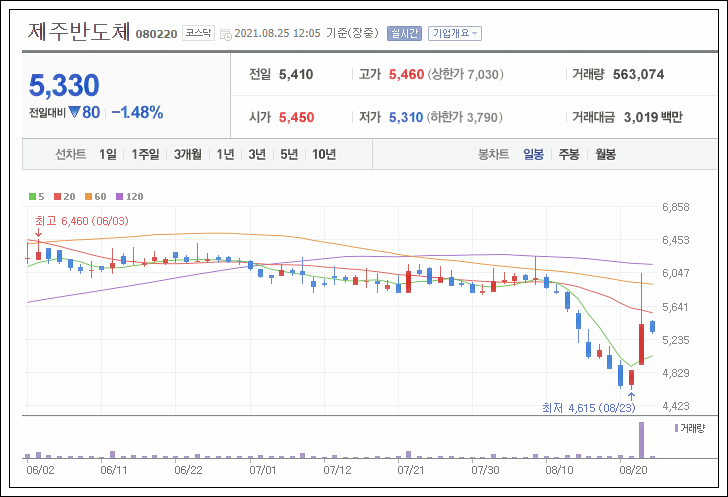Click the 코스닥 market badge
The width and height of the screenshot is (728, 497).
pos(198,33)
